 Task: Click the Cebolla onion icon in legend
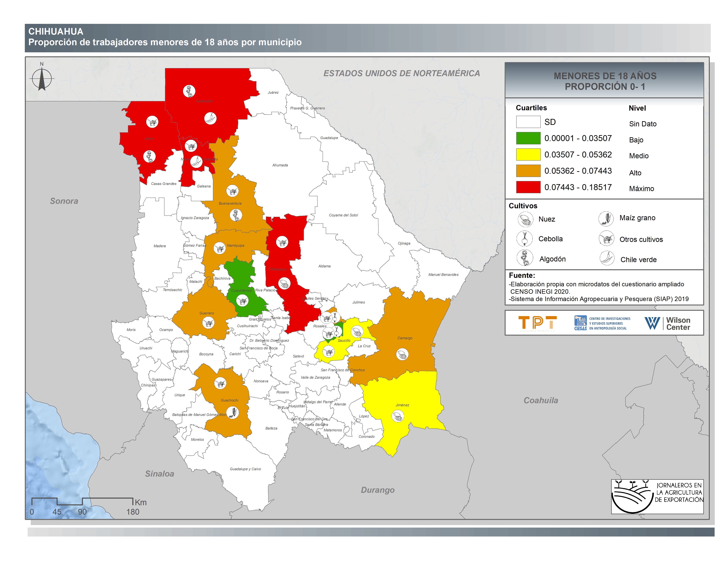(x=524, y=238)
